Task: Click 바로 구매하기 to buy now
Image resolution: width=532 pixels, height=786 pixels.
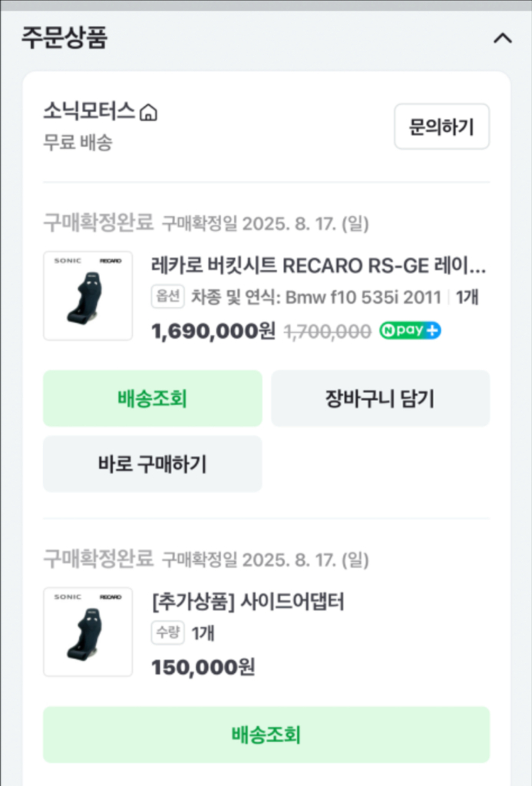Action: (152, 464)
